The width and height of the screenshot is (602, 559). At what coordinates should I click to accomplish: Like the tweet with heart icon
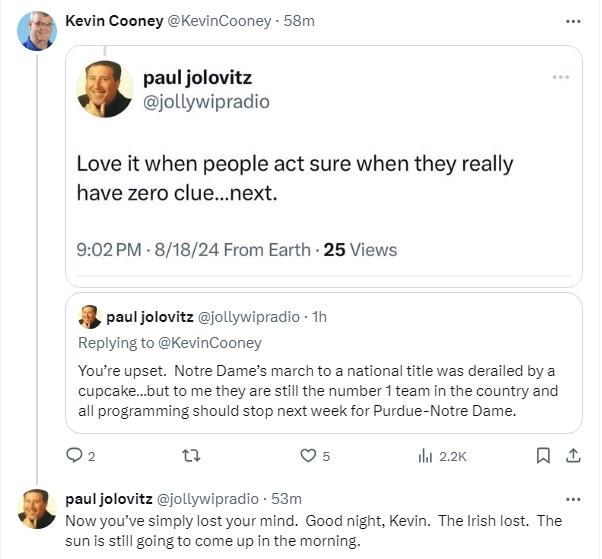pyautogui.click(x=308, y=455)
